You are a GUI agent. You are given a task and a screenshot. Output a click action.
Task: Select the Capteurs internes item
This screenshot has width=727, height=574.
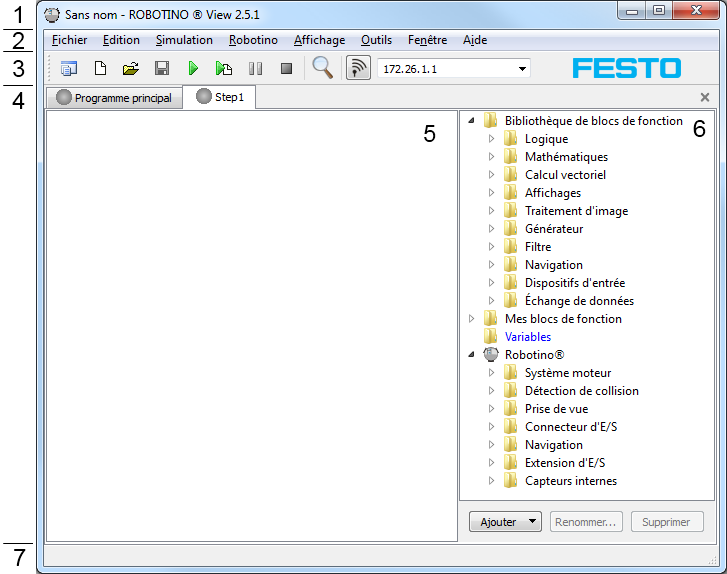[x=571, y=481]
